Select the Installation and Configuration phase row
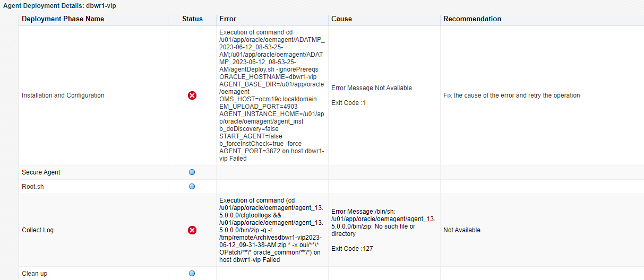644x280 pixels. pyautogui.click(x=63, y=95)
